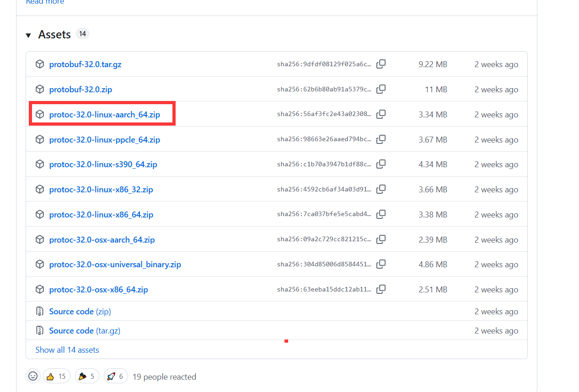Toggle thumbs up reaction with 15
This screenshot has width=579, height=392.
click(x=57, y=376)
